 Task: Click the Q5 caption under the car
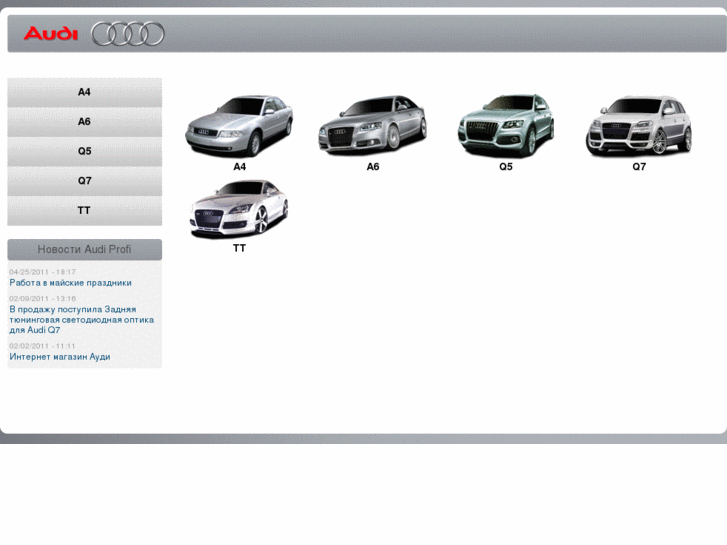coord(506,167)
